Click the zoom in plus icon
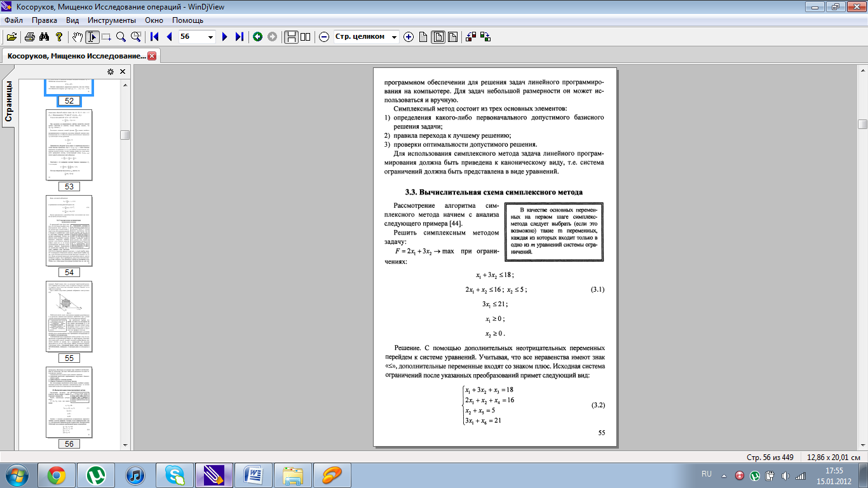 point(409,37)
